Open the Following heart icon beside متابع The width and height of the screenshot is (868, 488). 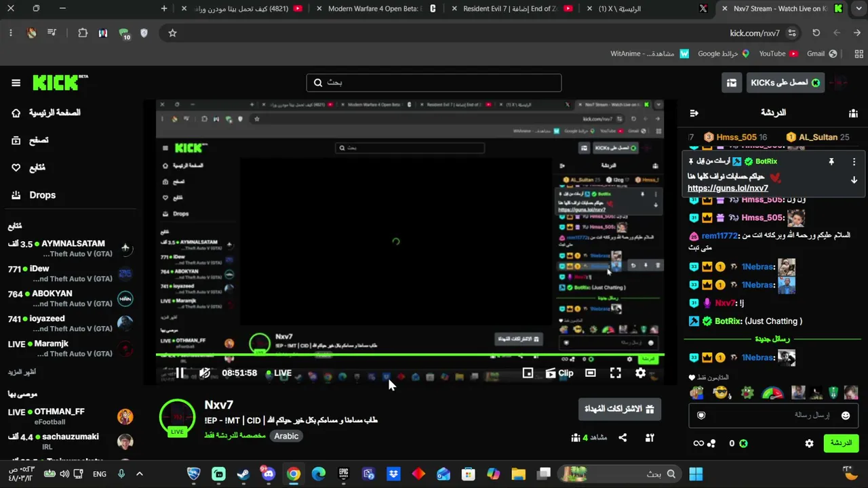pyautogui.click(x=16, y=167)
